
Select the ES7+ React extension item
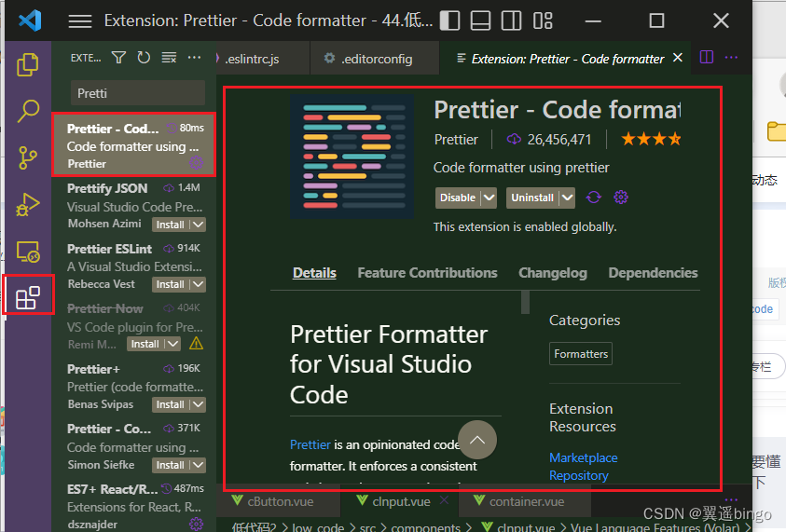[134, 507]
